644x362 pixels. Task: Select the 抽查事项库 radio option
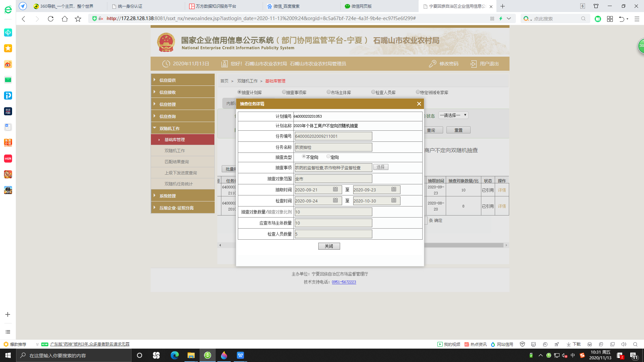click(284, 92)
